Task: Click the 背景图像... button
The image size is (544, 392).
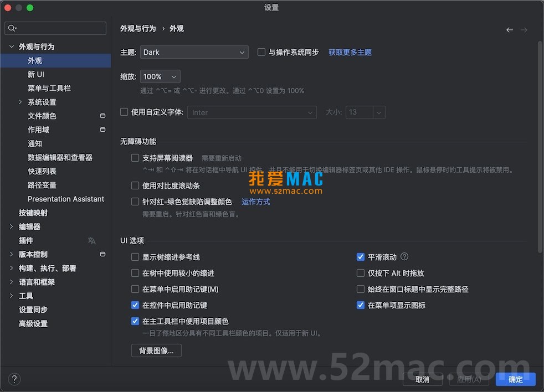Action: (156, 350)
